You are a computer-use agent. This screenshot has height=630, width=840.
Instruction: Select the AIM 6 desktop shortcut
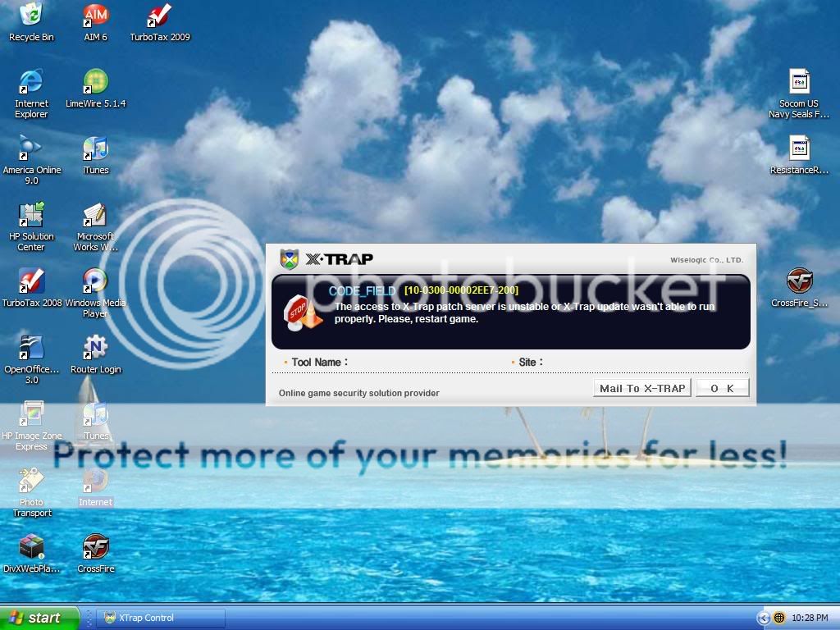click(x=96, y=15)
